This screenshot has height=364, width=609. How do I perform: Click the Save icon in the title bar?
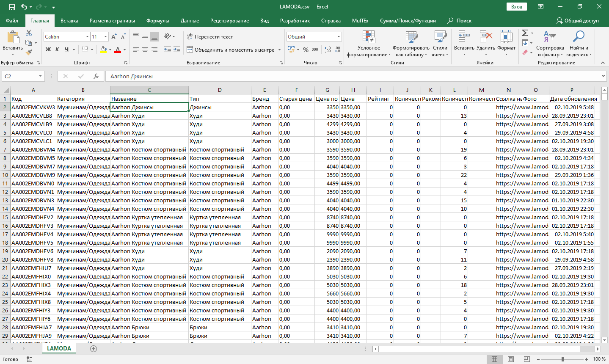11,7
